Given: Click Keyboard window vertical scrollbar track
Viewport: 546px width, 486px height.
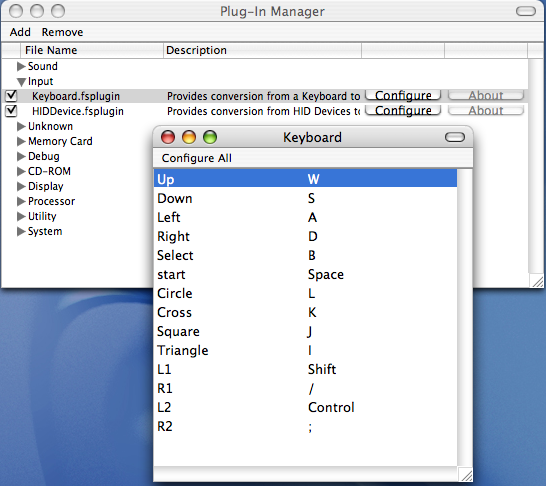Looking at the screenshot, I should coord(465,318).
